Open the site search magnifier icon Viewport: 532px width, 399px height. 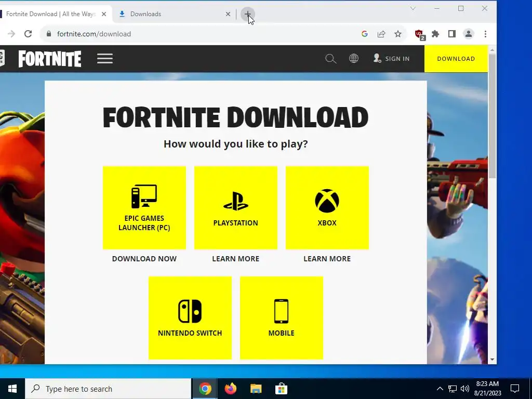(x=331, y=59)
